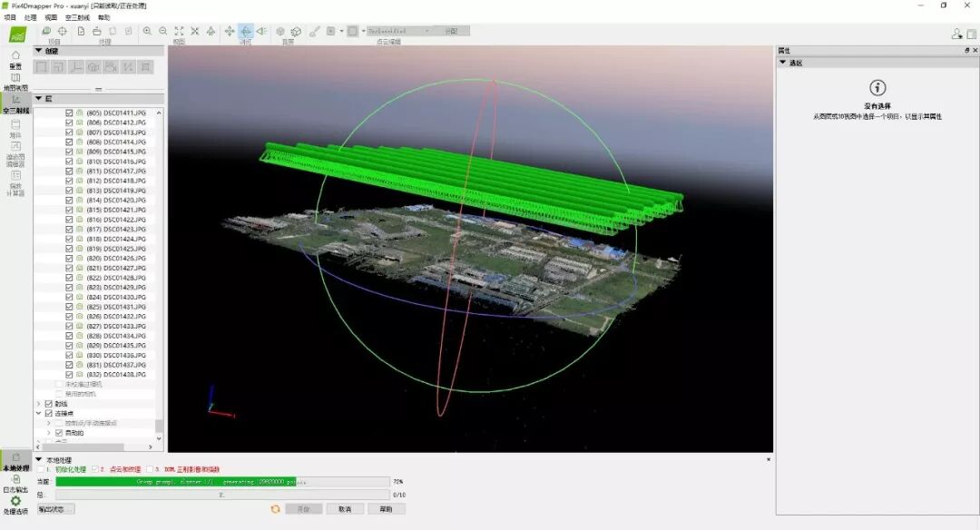Uncheck the (815) DSC01421.JPG checkbox
980x530 pixels.
69,210
